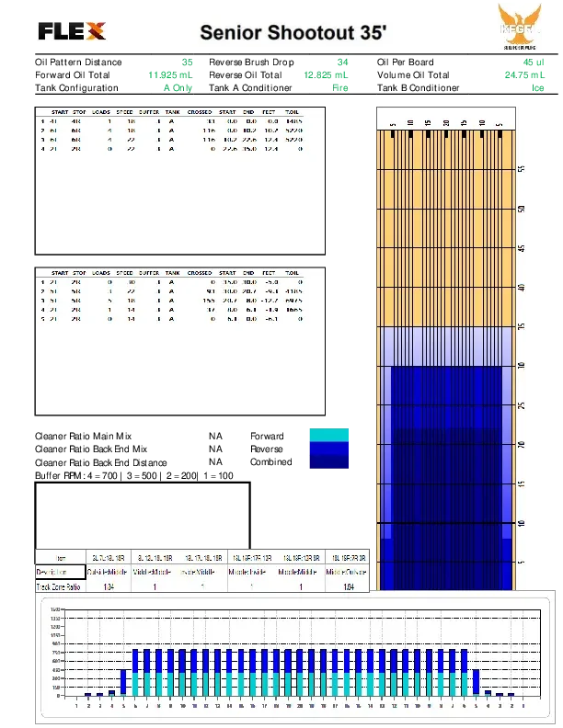Click the Cleaner Ratio Back End Distance label
The height and width of the screenshot is (728, 563).
101,463
